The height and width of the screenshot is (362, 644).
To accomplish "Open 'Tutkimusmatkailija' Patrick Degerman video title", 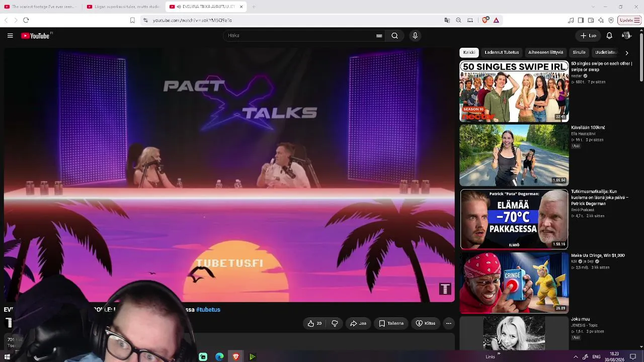I will [600, 198].
